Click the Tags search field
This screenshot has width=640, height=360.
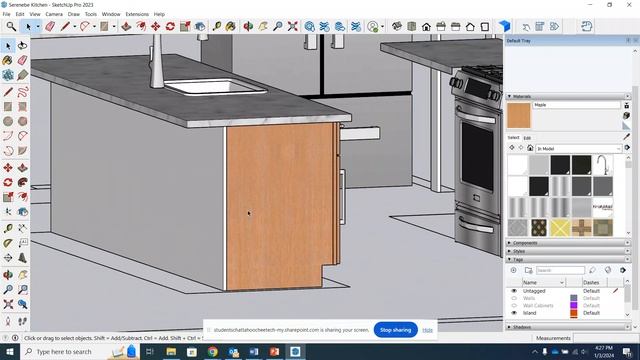[560, 270]
